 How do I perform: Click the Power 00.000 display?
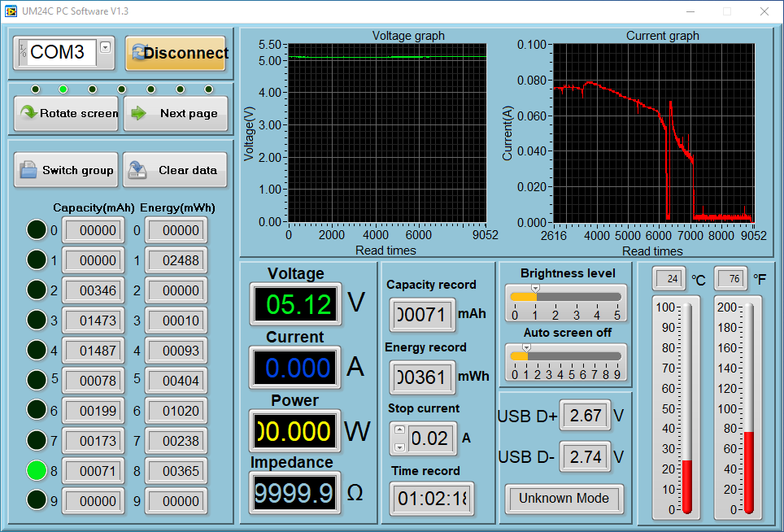pyautogui.click(x=295, y=431)
